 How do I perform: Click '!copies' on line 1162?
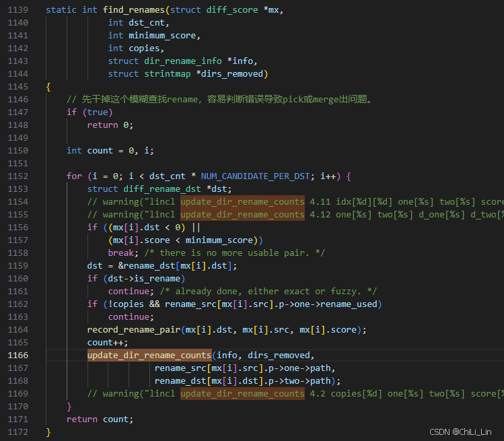tap(126, 304)
